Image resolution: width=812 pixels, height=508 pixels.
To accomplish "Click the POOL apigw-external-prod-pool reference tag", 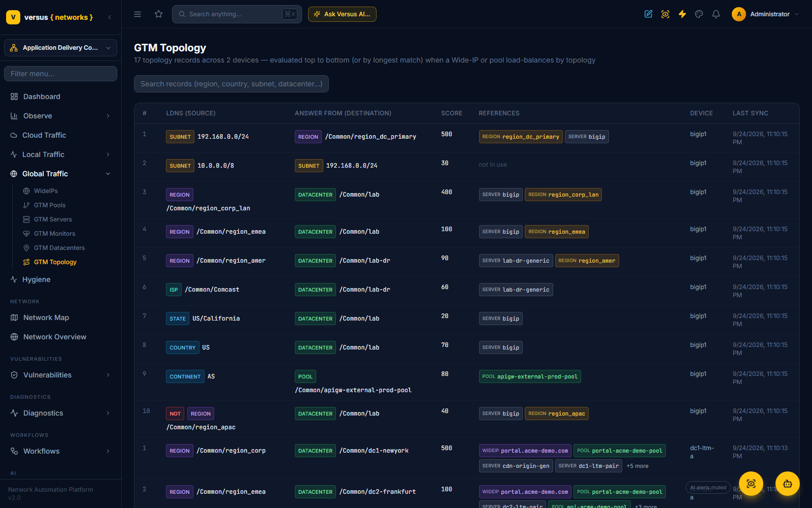I will click(530, 376).
